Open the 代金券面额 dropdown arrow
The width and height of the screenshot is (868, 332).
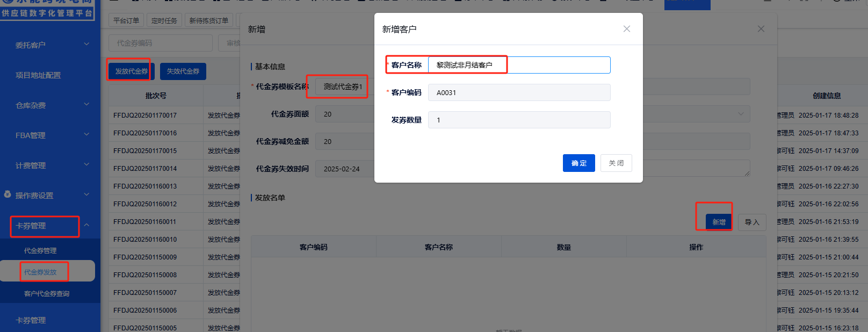(x=741, y=114)
